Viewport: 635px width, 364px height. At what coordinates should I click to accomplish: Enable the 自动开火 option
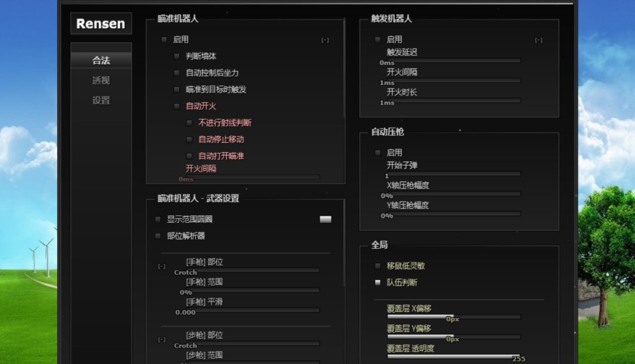177,106
